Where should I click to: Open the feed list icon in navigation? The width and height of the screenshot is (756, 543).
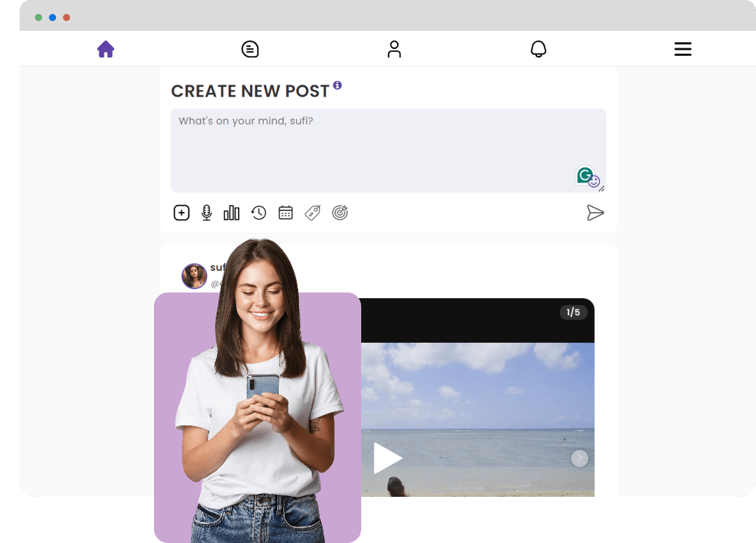[x=250, y=48]
